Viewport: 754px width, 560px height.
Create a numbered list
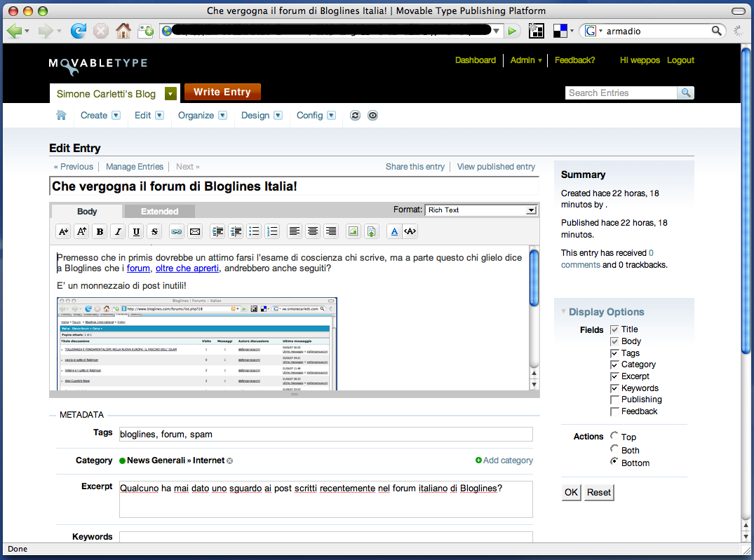(272, 231)
